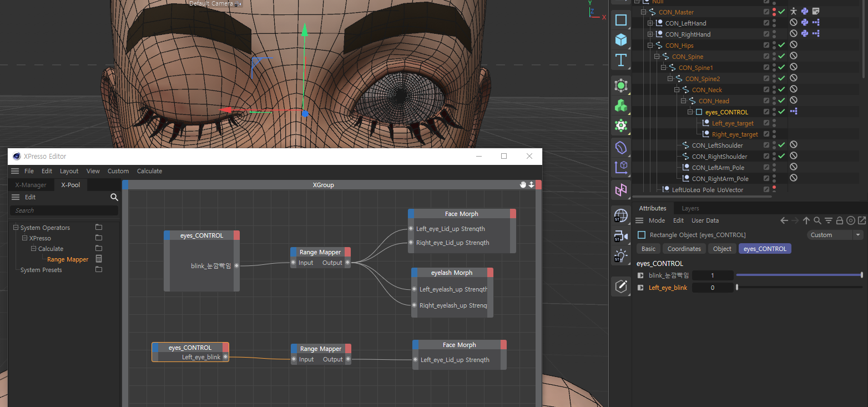Click the blink_눈깜빡임 value field
The height and width of the screenshot is (407, 868).
[x=713, y=275]
